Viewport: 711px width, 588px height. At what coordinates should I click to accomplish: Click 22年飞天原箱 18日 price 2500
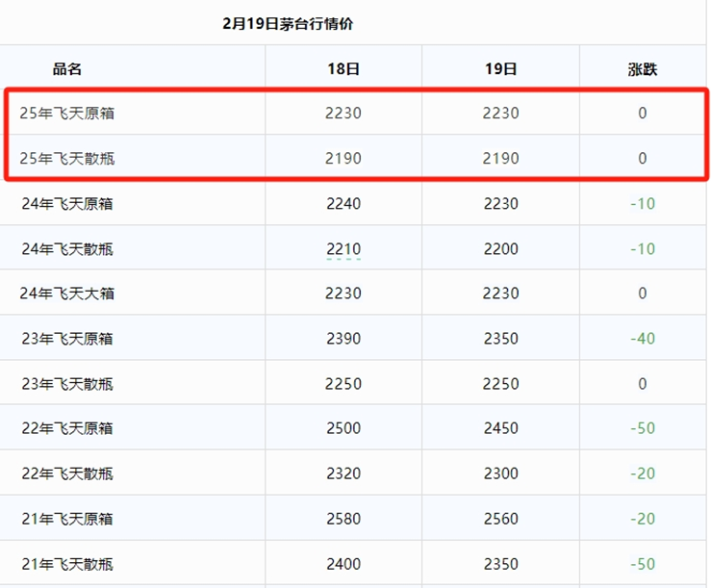(343, 428)
